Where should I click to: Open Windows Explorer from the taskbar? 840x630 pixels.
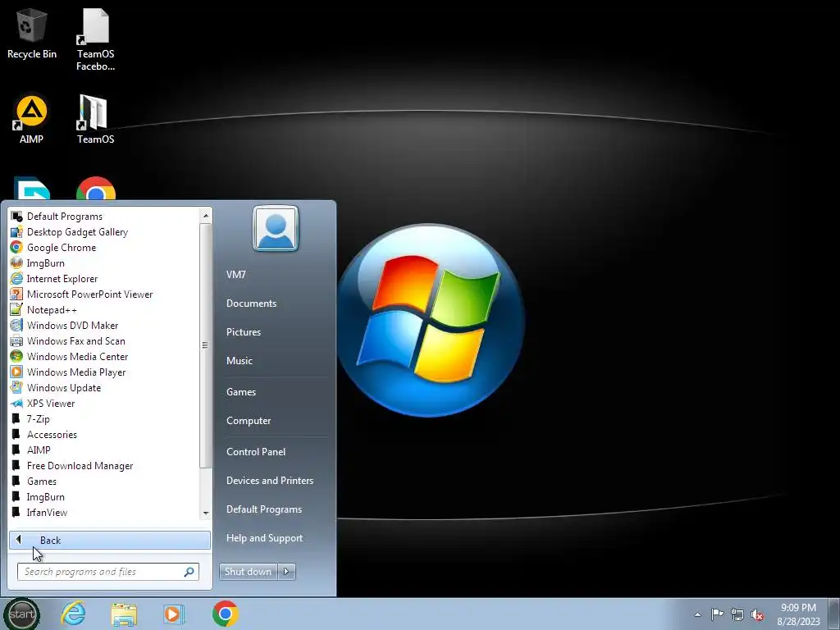tap(124, 614)
